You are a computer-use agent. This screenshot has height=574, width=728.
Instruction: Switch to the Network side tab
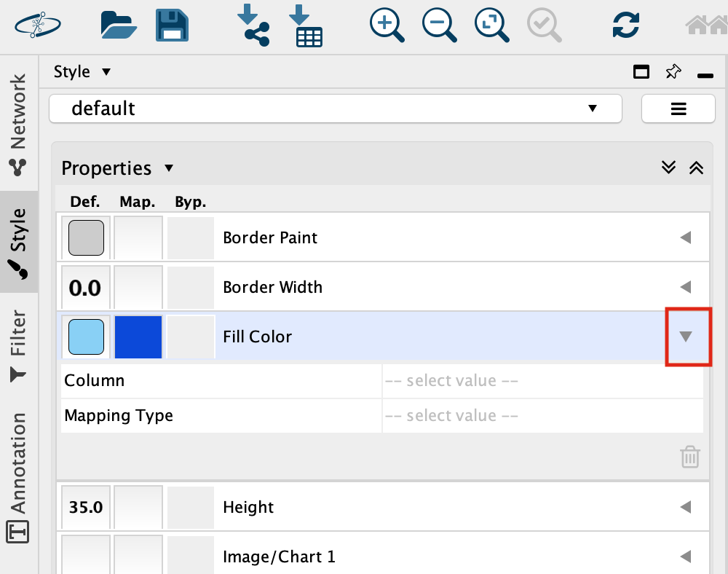tap(18, 124)
